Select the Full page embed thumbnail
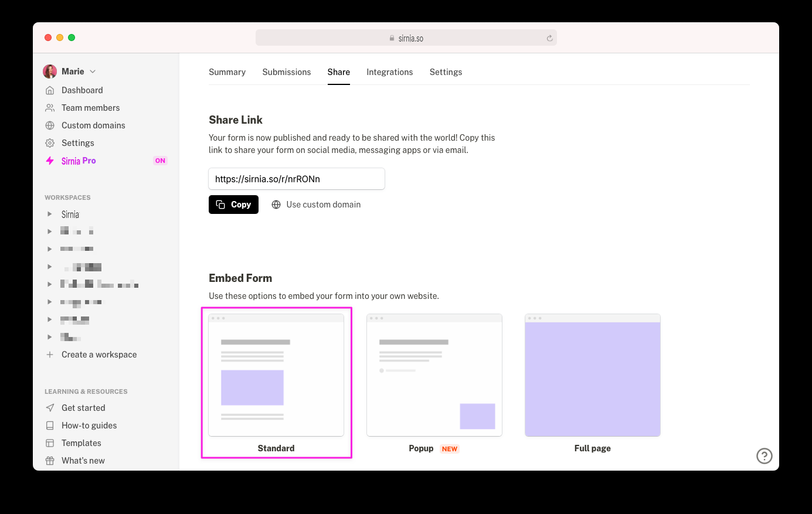This screenshot has height=514, width=812. click(x=593, y=375)
